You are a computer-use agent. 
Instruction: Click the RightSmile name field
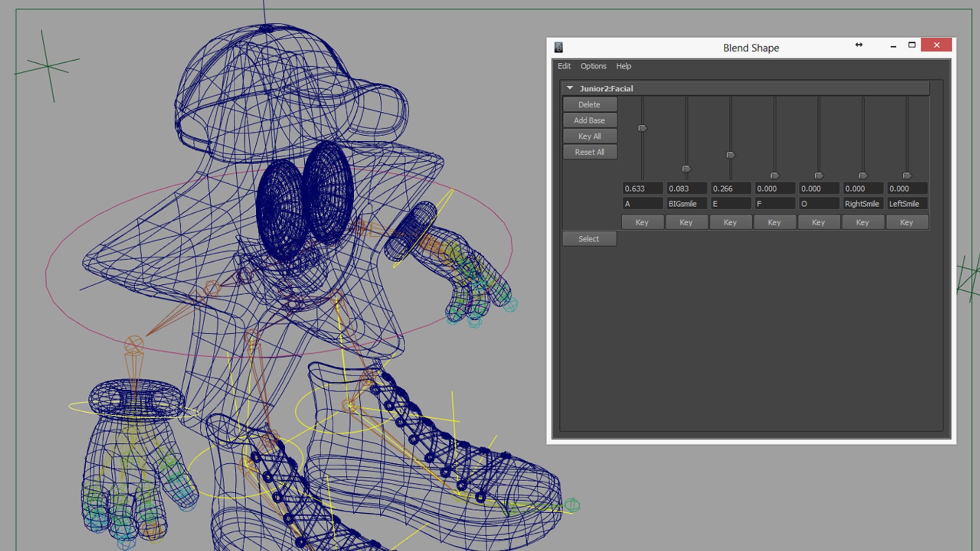coord(862,204)
